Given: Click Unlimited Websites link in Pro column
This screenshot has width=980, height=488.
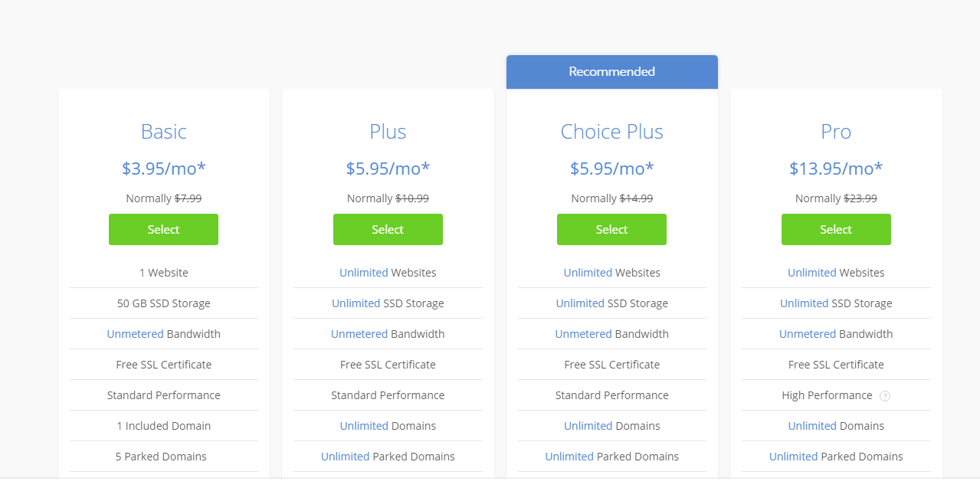Looking at the screenshot, I should coord(811,273).
